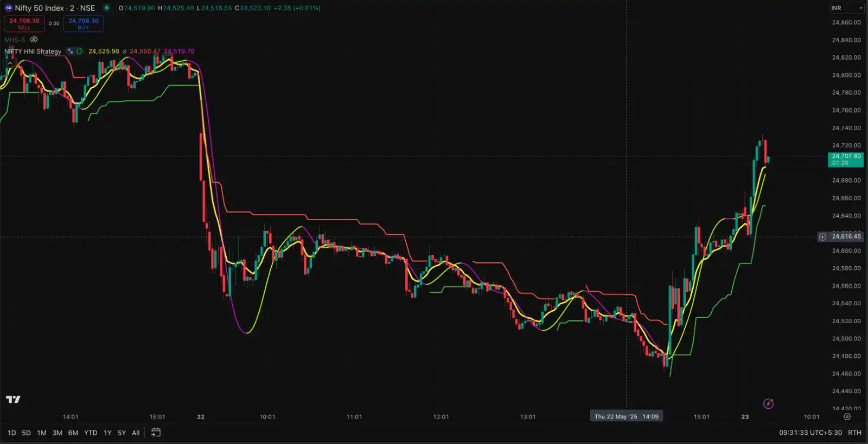Click the red 24,550.47 strategy value

click(x=145, y=52)
